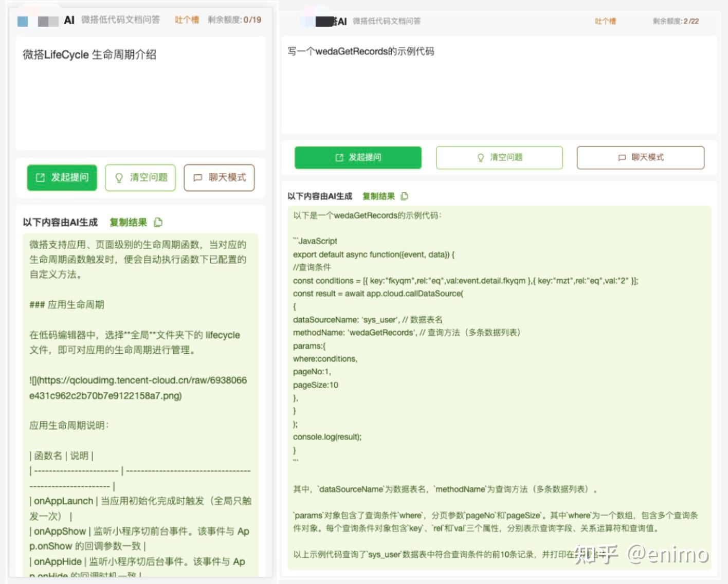
Task: Click '//查询条件' comment line
Action: 312,267
